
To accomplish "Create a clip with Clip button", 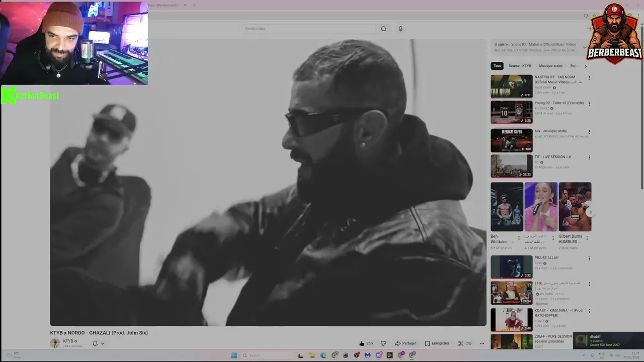I will 465,343.
